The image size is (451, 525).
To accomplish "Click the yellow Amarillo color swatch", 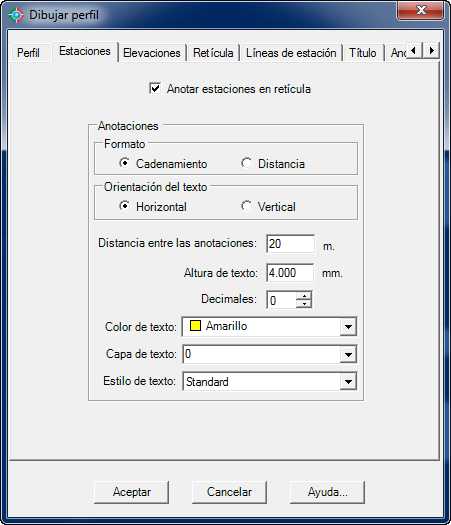I will 195,326.
